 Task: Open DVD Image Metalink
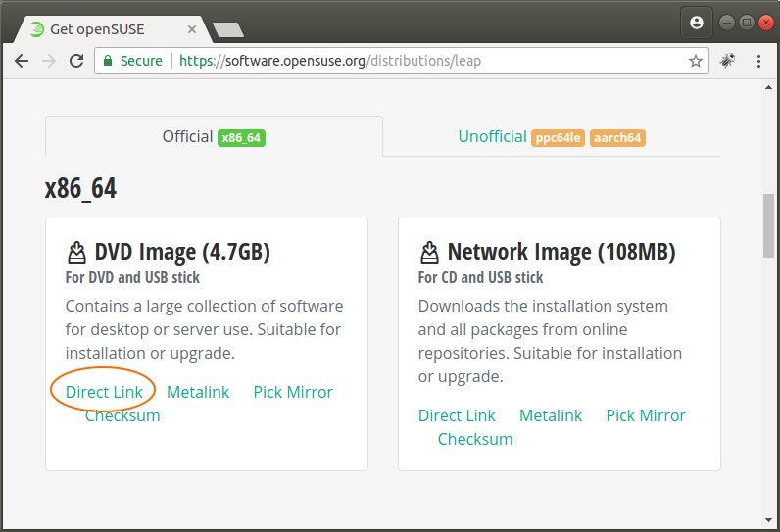pyautogui.click(x=198, y=392)
